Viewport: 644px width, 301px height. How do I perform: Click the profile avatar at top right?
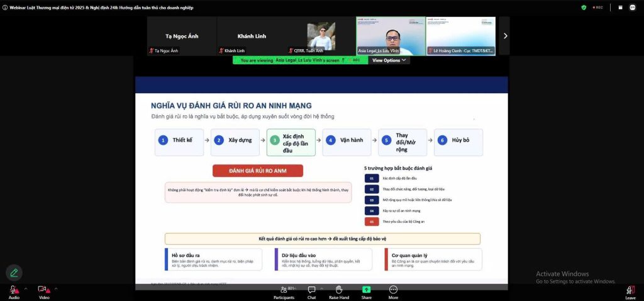point(633,8)
